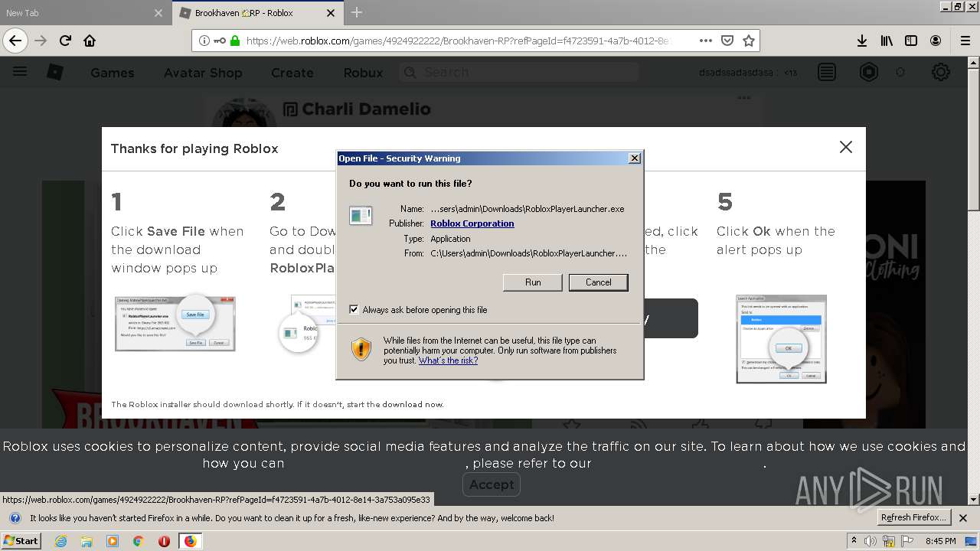Open the Firefox downloads arrow
The image size is (980, 551).
861,41
